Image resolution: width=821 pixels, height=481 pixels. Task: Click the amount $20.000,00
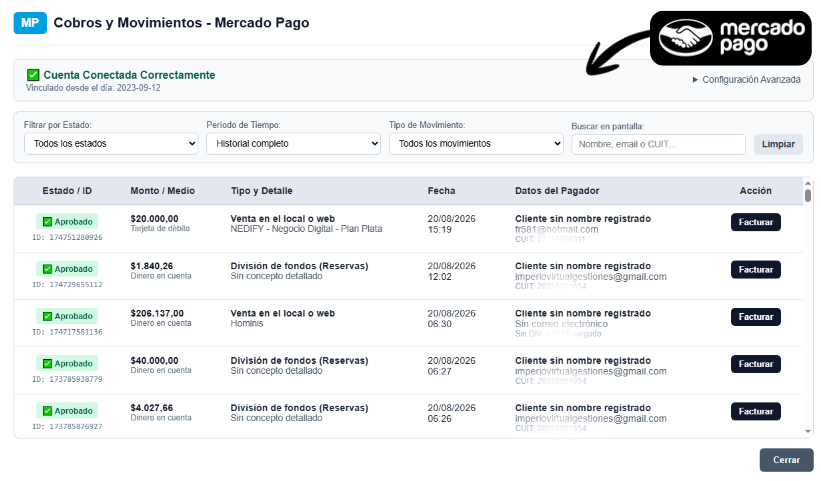tap(154, 219)
